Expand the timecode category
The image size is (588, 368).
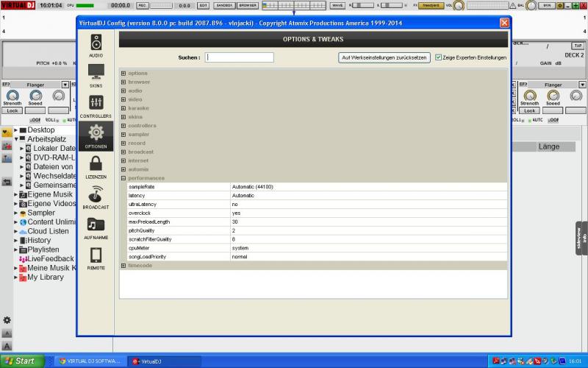point(123,266)
